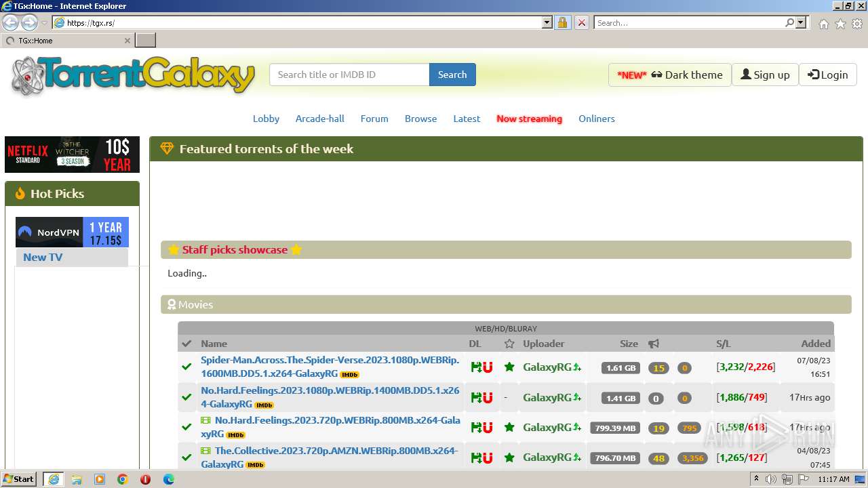Open The.Collective.2023.720p torrent link
Image resolution: width=868 pixels, height=488 pixels.
330,457
